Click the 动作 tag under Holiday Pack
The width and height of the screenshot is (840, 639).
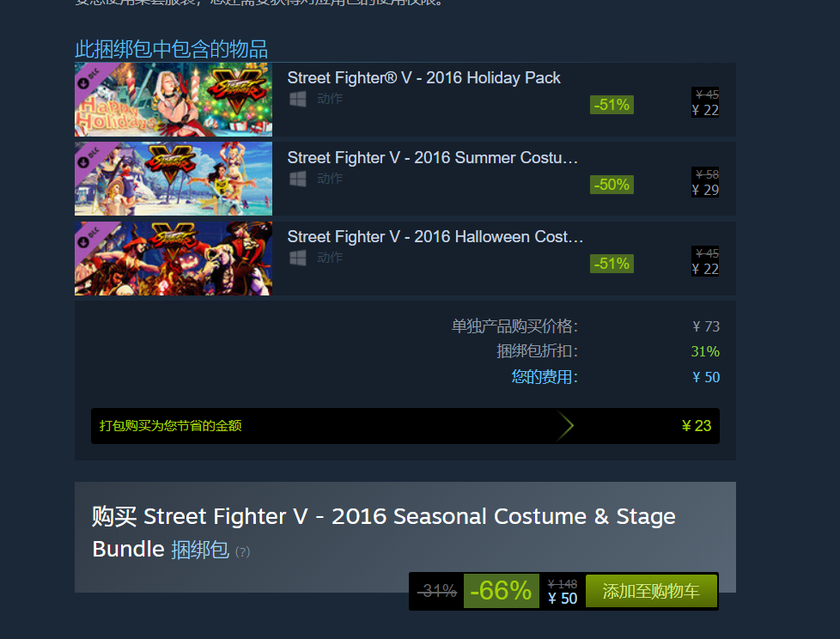coord(330,100)
